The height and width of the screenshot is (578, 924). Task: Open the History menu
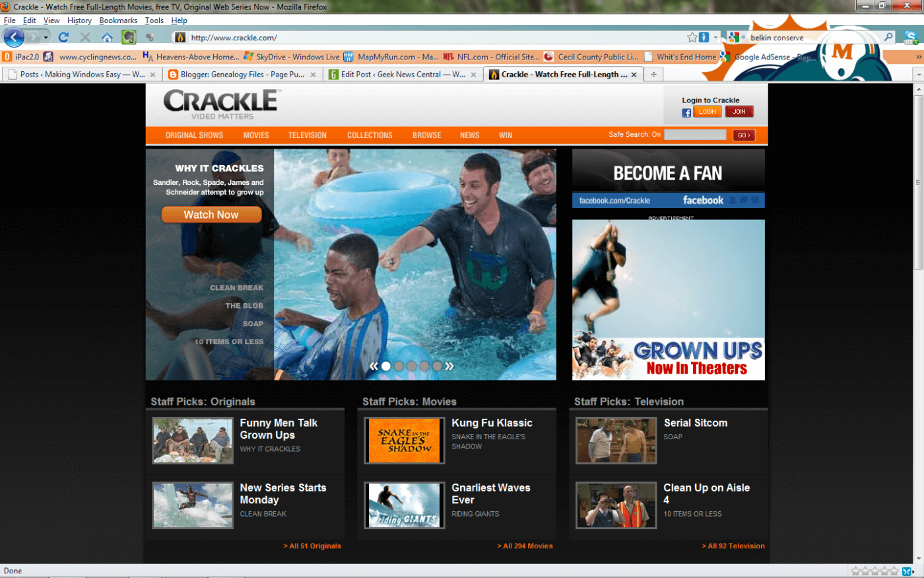(79, 20)
